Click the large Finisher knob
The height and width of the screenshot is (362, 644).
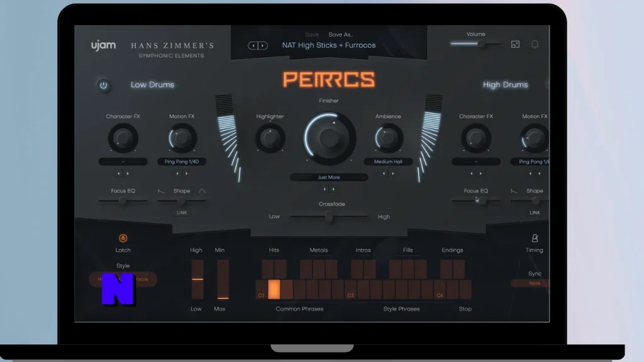328,138
